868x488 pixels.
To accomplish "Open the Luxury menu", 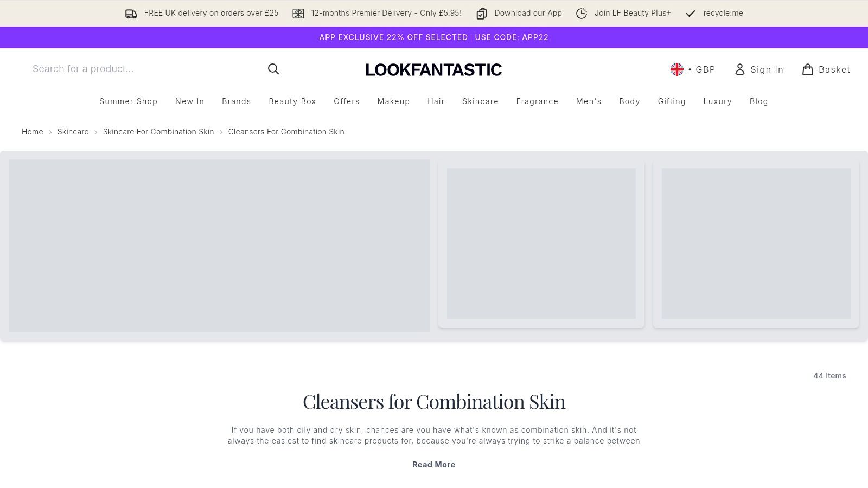I will click(x=718, y=101).
